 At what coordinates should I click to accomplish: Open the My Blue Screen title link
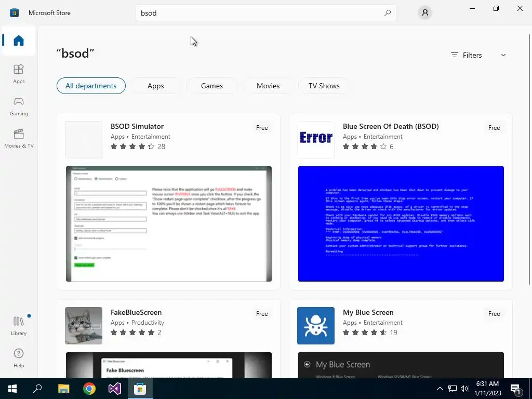pos(368,312)
